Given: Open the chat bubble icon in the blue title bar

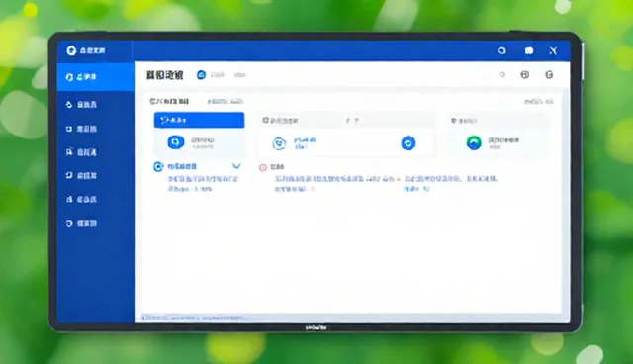Looking at the screenshot, I should pos(529,50).
